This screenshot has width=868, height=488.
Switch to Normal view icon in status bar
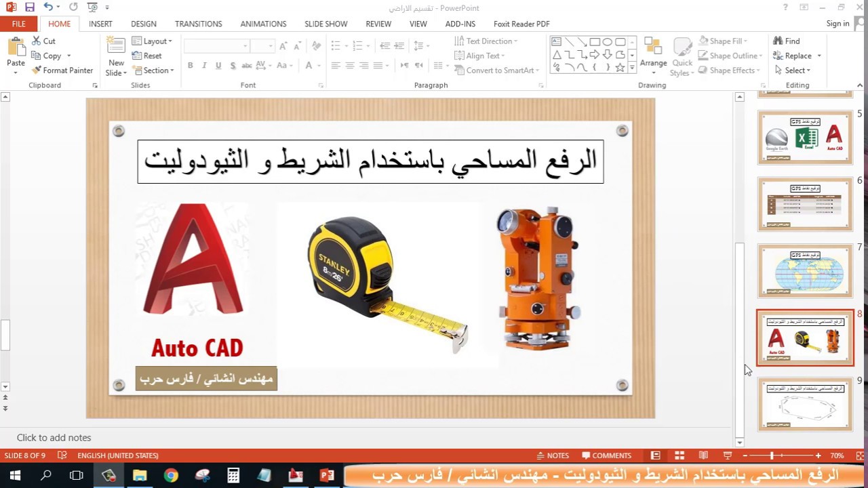click(655, 455)
